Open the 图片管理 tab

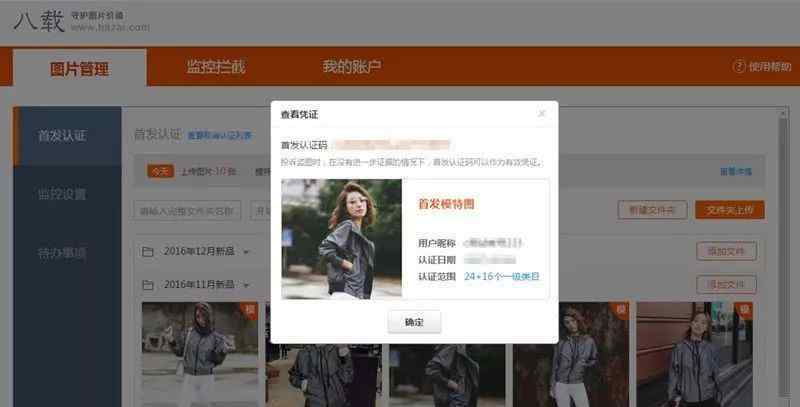[x=80, y=68]
